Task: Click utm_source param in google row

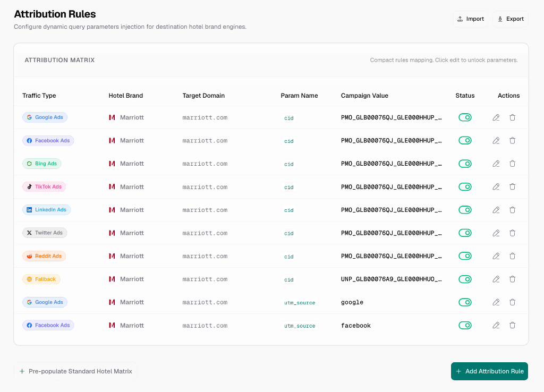Action: click(x=300, y=303)
